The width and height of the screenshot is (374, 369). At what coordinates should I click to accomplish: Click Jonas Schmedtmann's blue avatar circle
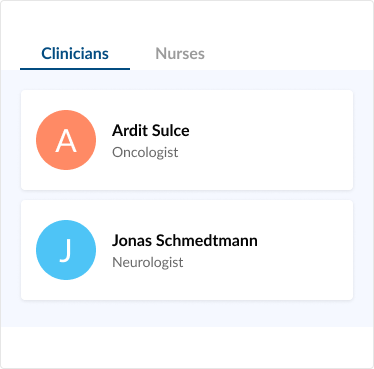[66, 250]
